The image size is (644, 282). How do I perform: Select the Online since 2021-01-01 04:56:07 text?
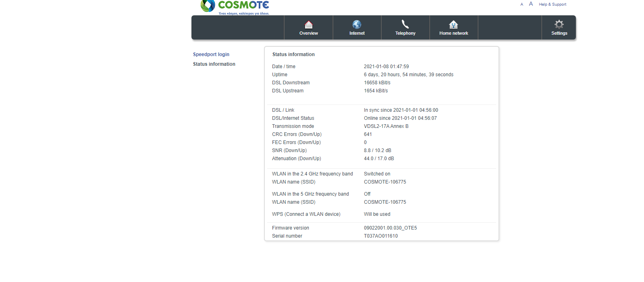(x=400, y=118)
